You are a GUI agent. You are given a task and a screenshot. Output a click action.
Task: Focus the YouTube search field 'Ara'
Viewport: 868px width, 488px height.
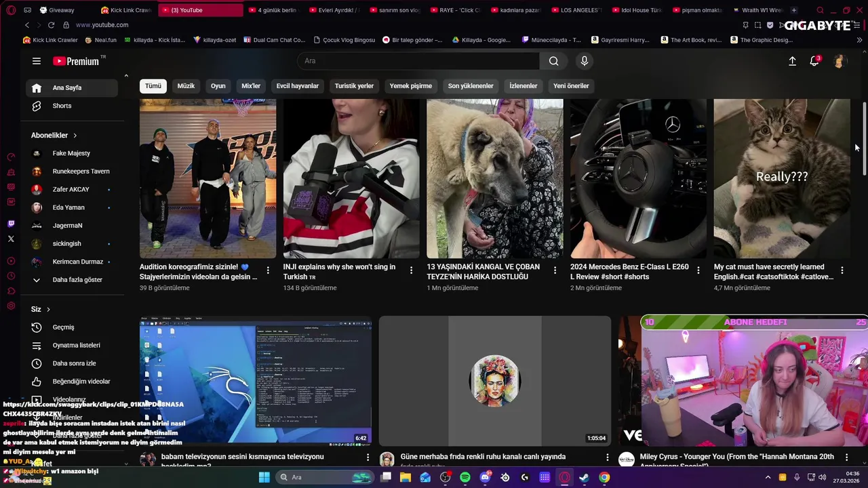pos(418,61)
